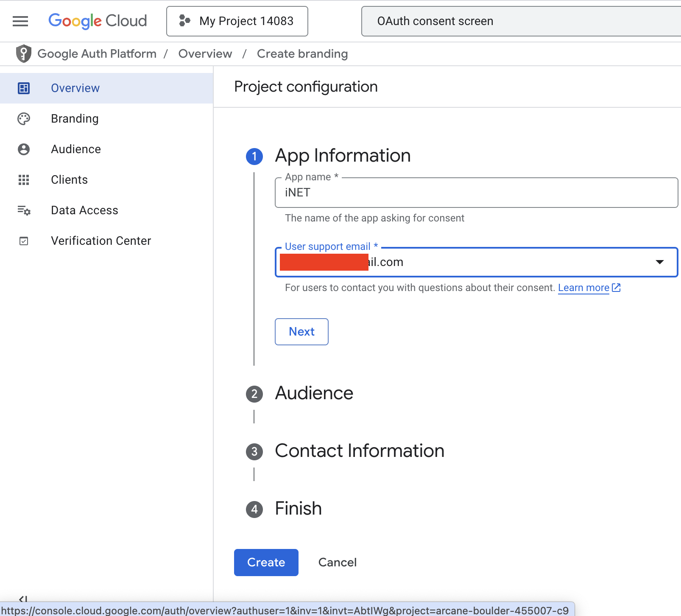Click the Branding palette icon
681x616 pixels.
pyautogui.click(x=24, y=119)
